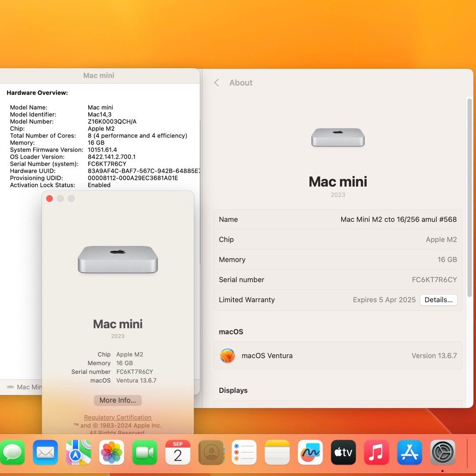This screenshot has height=476, width=476.
Task: Open the App Store in dock
Action: (x=409, y=452)
